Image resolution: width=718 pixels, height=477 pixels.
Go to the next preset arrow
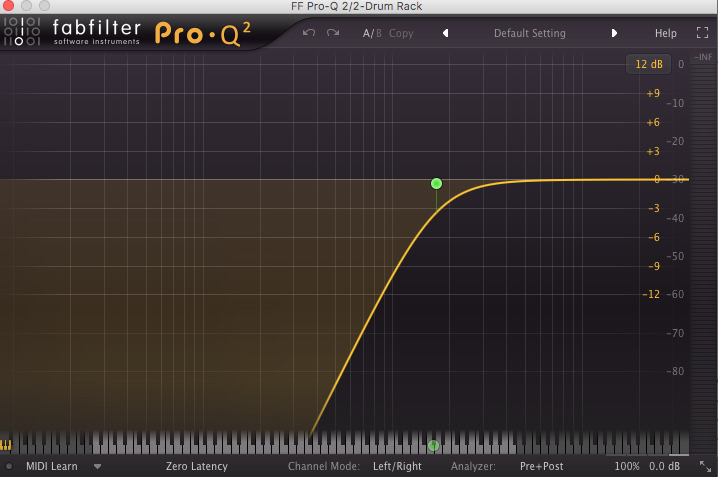point(614,33)
